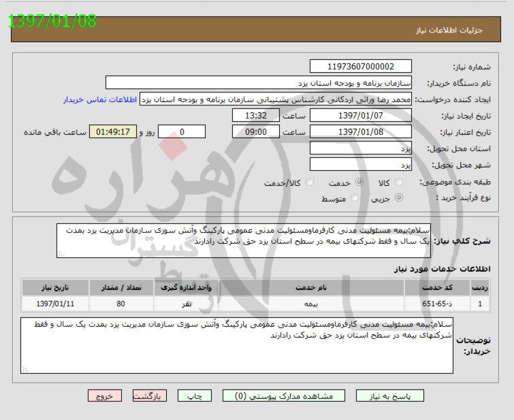Viewport: 514px width, 420px height.
Task: Click the پاسخ به نیاز button
Action: click(390, 395)
